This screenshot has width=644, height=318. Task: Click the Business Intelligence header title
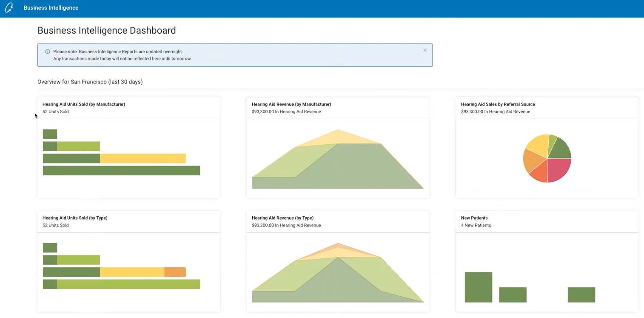pyautogui.click(x=51, y=8)
